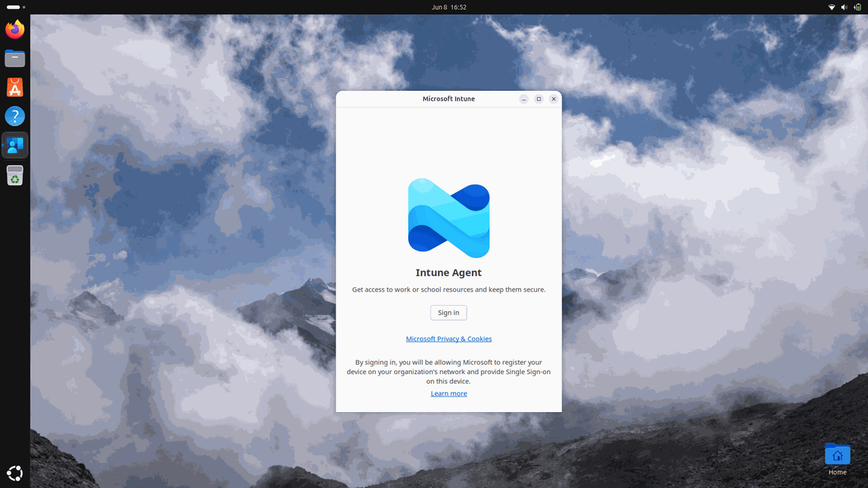Select the Microsoft Intune dock icon
Viewport: 868px width, 488px height.
point(15,145)
